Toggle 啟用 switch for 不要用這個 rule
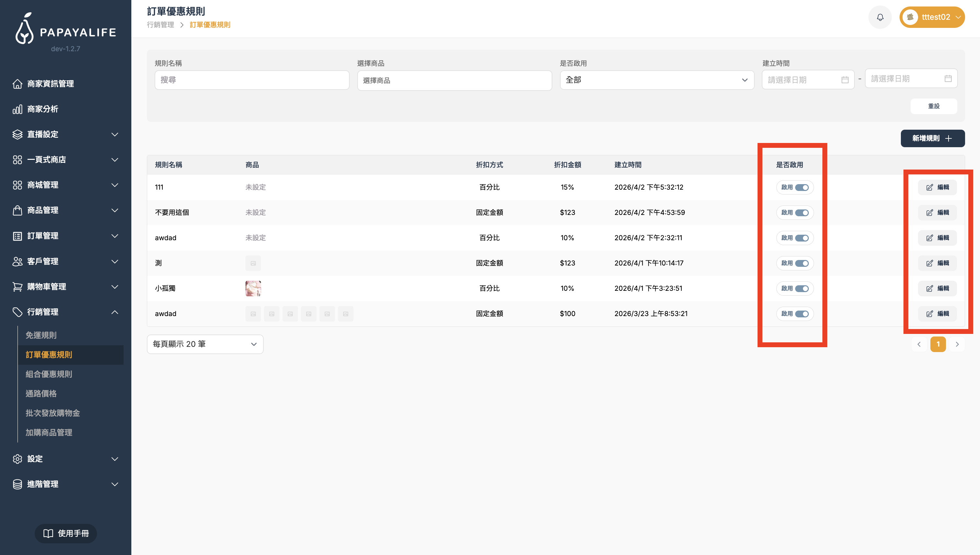 pos(802,213)
